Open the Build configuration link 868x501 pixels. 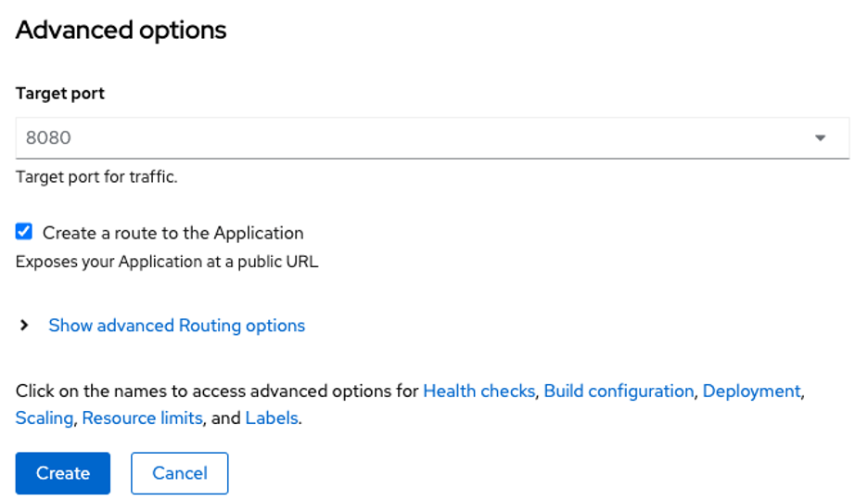point(619,392)
